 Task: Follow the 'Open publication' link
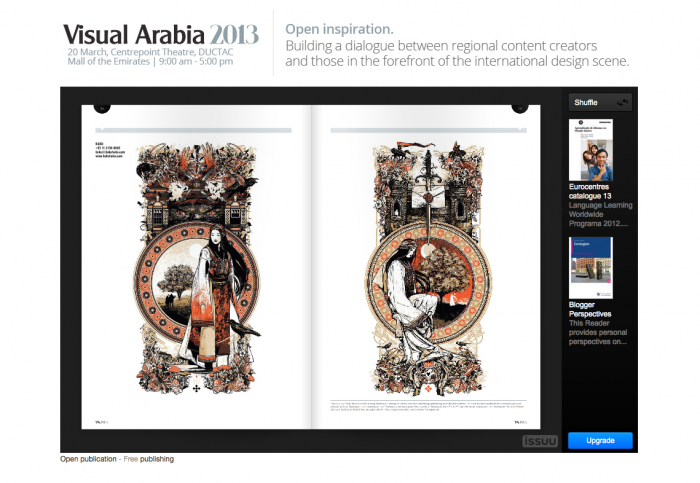coord(84,459)
